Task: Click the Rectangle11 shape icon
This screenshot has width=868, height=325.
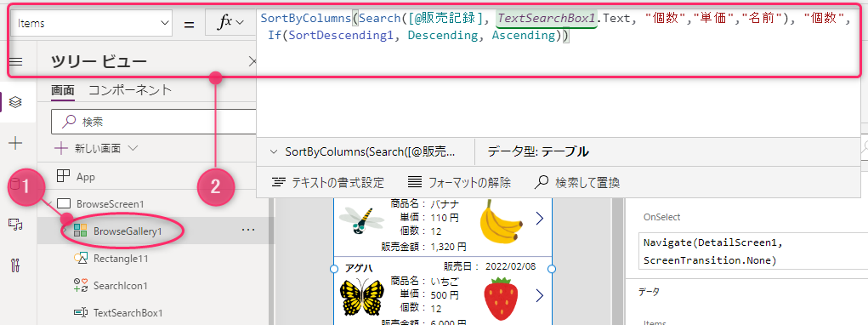Action: pos(80,258)
